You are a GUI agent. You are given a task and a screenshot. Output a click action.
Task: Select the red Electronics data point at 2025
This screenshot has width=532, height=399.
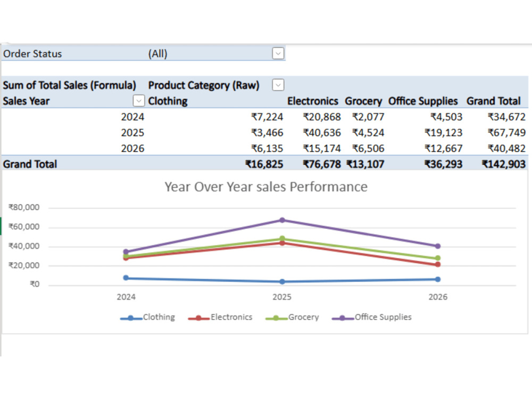282,243
